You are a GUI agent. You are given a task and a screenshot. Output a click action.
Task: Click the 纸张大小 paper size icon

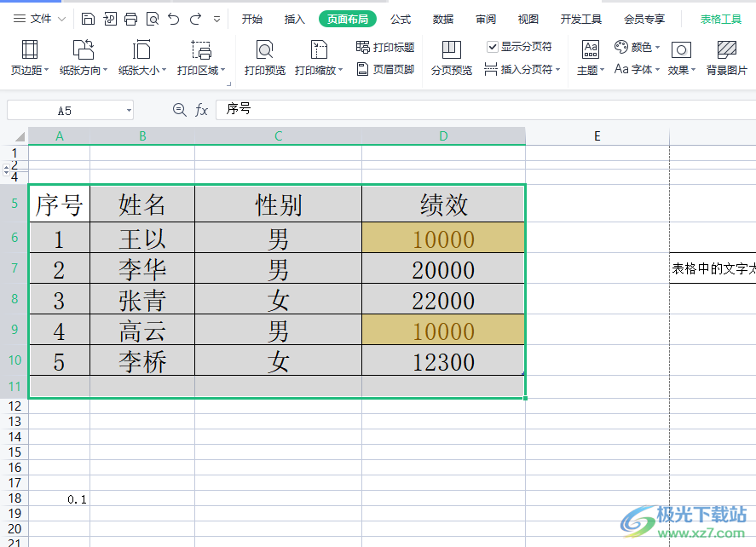[x=141, y=49]
